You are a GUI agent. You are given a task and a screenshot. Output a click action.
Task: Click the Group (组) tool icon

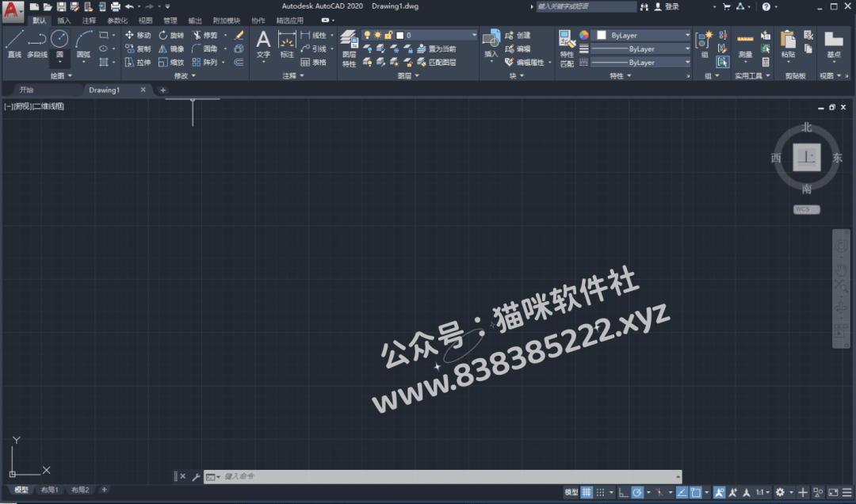[x=705, y=44]
